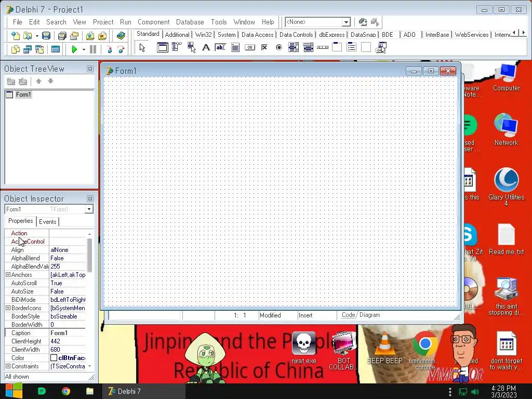Select the ScrollBar component
Viewport: 532px width, 399px height.
323,47
